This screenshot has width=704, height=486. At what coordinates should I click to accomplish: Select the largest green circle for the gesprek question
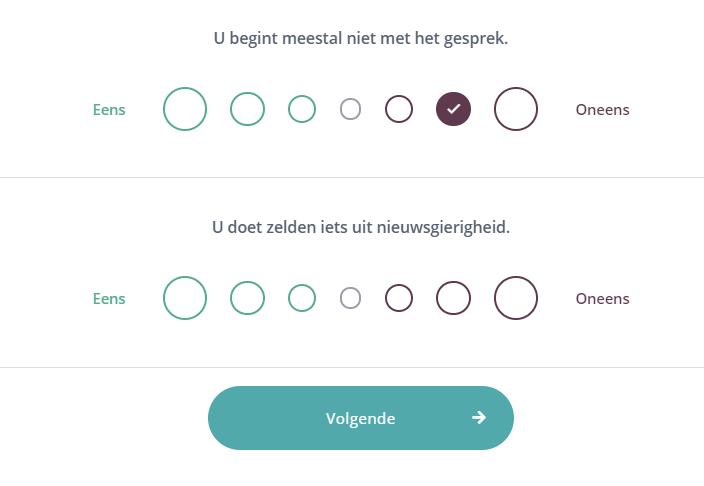click(x=185, y=109)
